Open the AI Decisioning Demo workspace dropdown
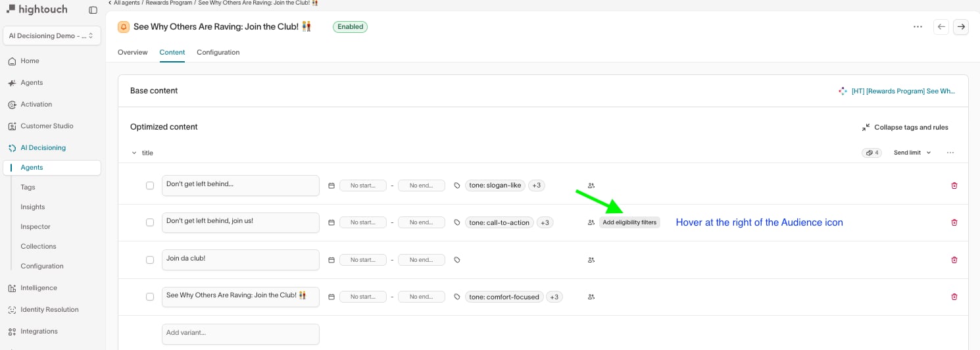Screen dimensions: 980x350 pos(52,36)
